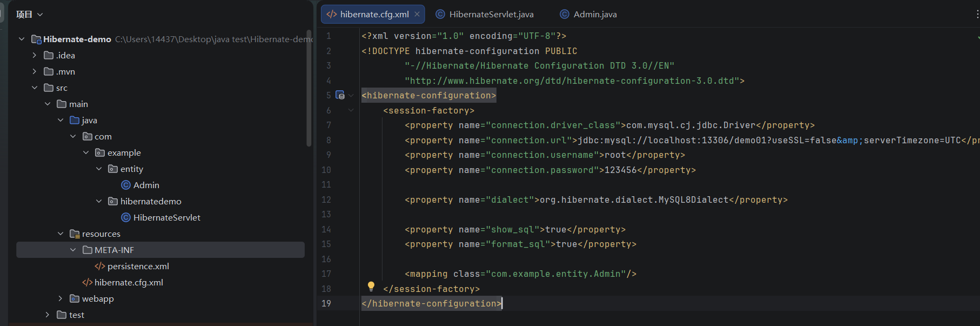Fold the hibernate-configuration element on line 5

[x=351, y=95]
